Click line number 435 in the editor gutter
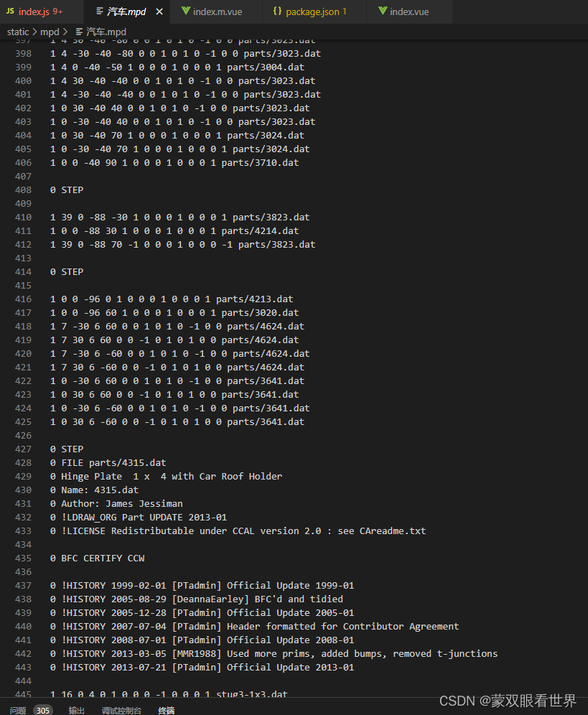588x715 pixels. [23, 558]
